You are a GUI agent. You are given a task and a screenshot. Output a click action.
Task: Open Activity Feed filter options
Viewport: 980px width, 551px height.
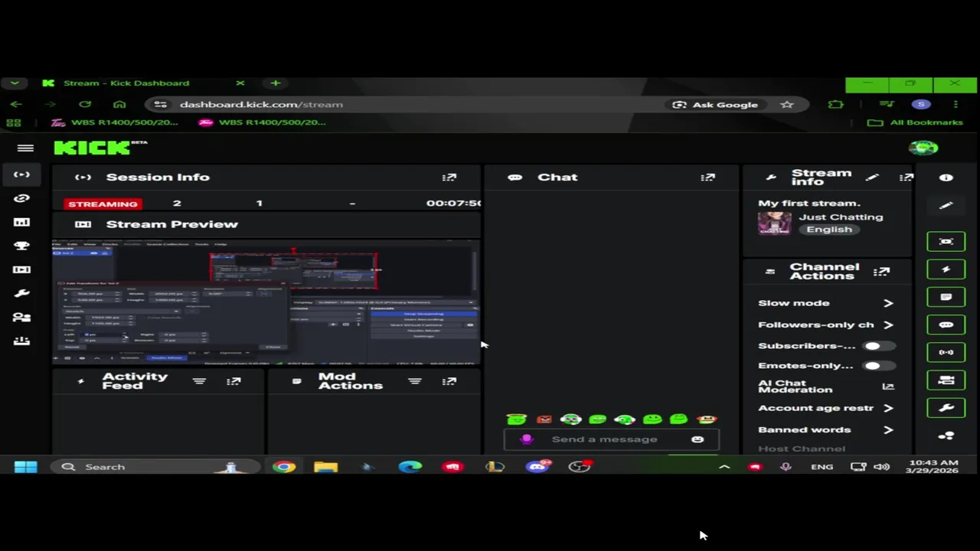(199, 381)
